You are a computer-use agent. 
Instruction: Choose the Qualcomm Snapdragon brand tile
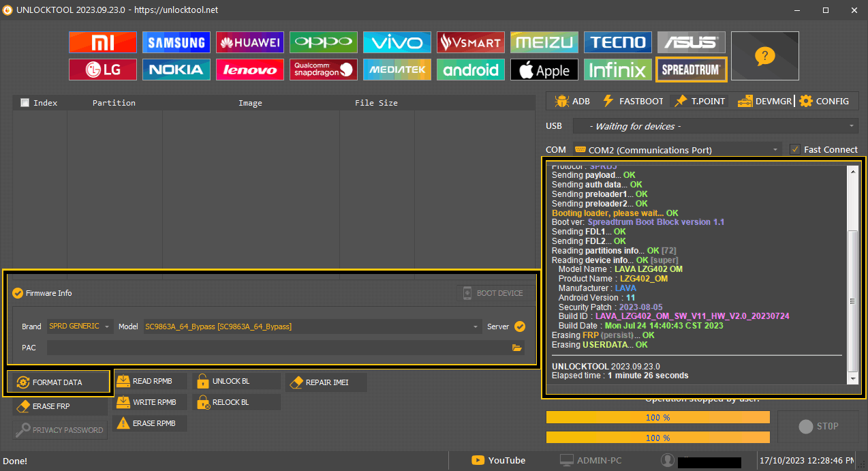(323, 70)
